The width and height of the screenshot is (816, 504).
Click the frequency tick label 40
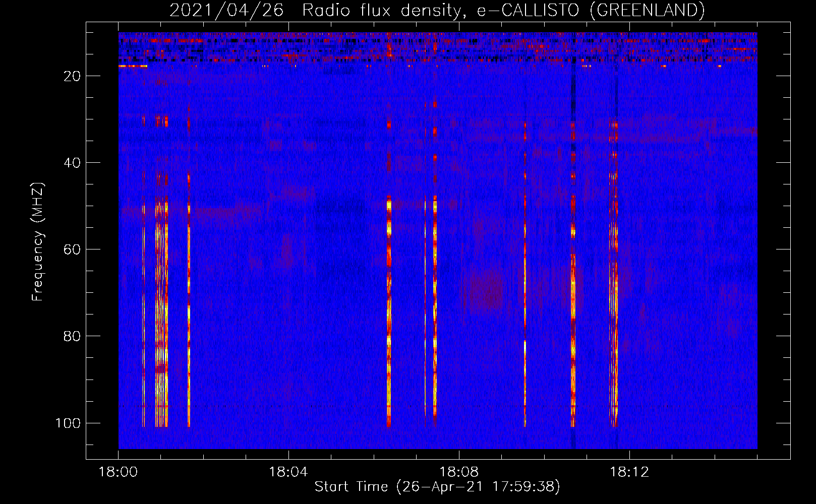click(x=72, y=163)
